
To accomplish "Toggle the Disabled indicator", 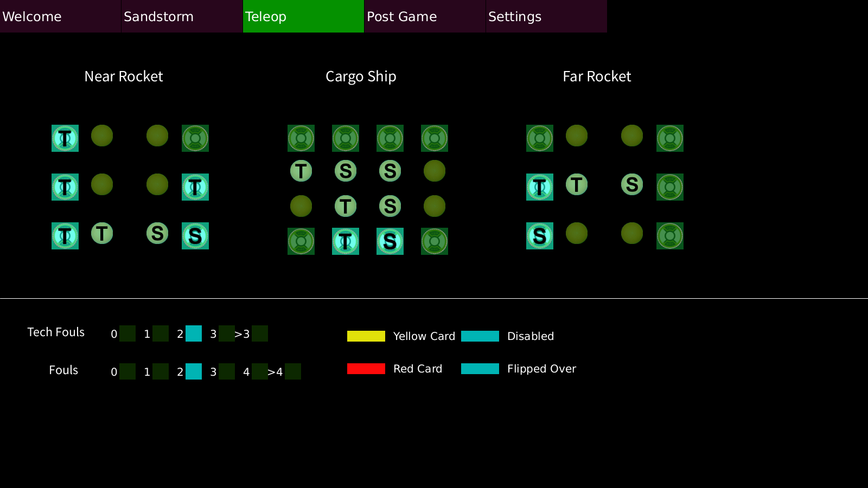I will (x=480, y=336).
